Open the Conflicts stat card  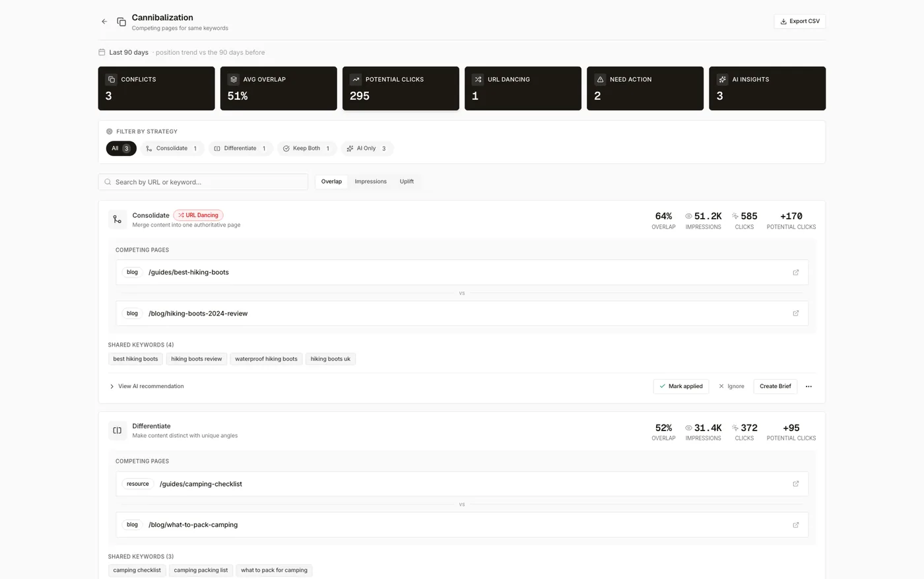(156, 88)
